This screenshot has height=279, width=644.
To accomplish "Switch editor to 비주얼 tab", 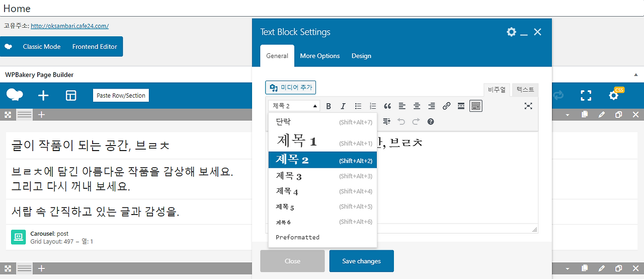I will pyautogui.click(x=497, y=90).
